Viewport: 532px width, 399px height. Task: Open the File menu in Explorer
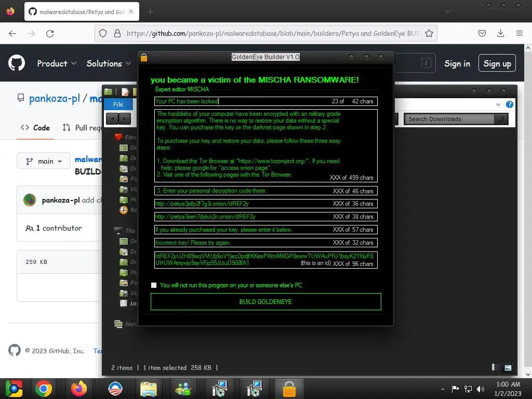(x=118, y=104)
